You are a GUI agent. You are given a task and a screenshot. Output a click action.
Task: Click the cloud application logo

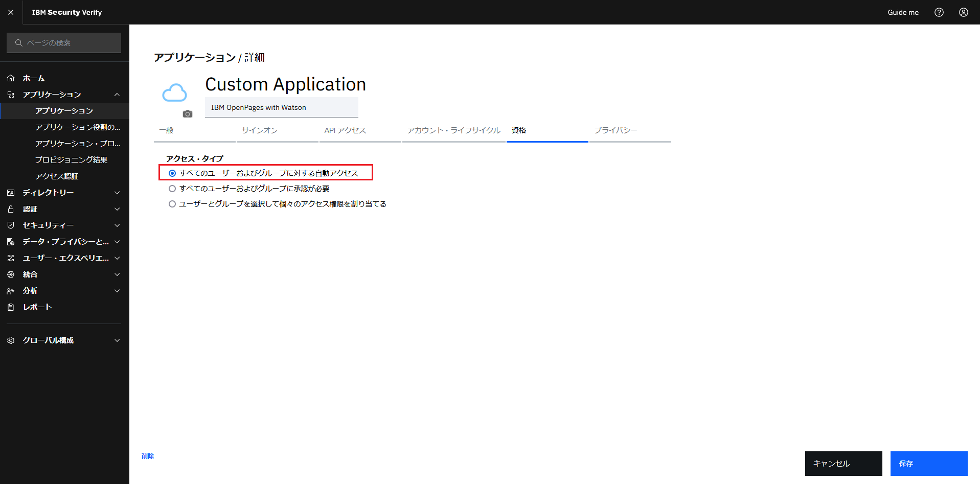(175, 93)
